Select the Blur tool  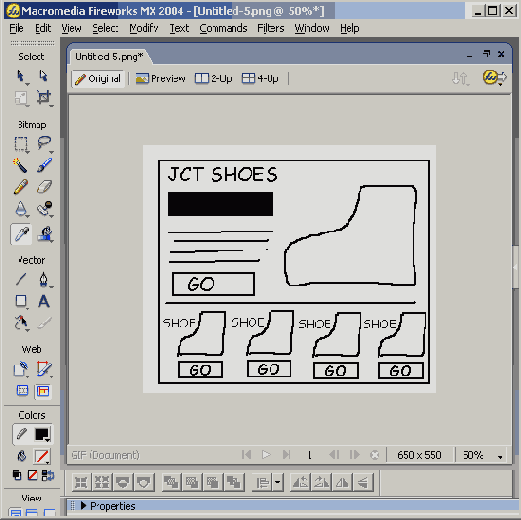coord(21,209)
